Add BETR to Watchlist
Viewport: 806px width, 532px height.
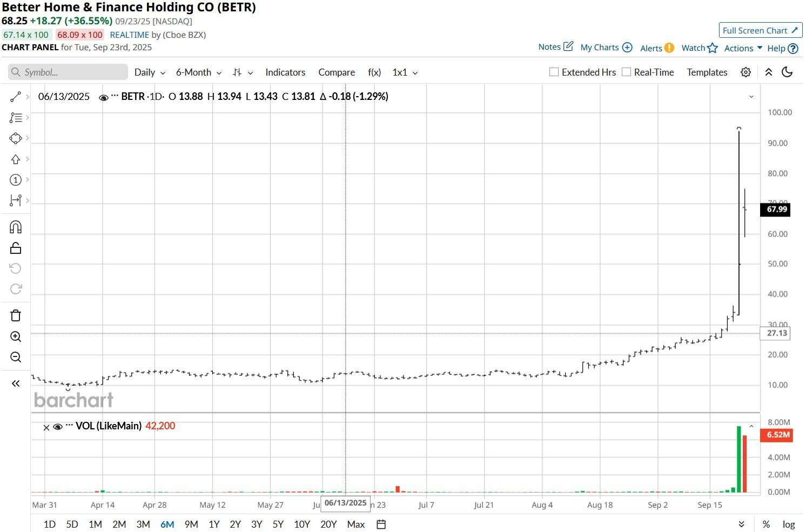coord(700,48)
